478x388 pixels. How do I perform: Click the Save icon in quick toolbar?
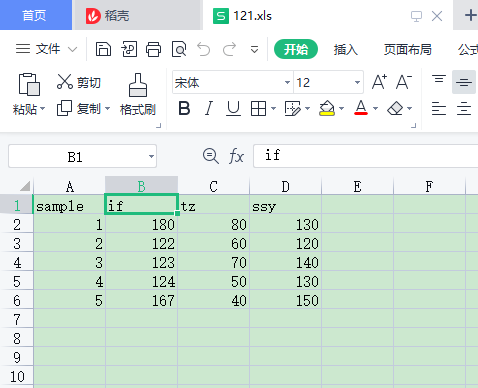pyautogui.click(x=103, y=49)
